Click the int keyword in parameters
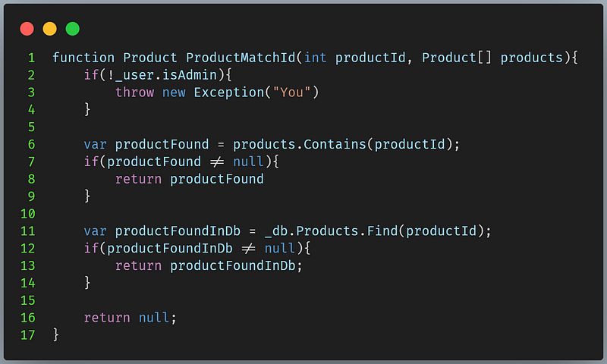The width and height of the screenshot is (607, 364). click(x=315, y=58)
